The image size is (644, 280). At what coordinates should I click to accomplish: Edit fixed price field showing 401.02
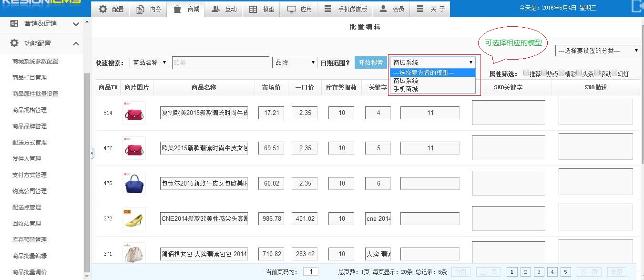point(305,218)
